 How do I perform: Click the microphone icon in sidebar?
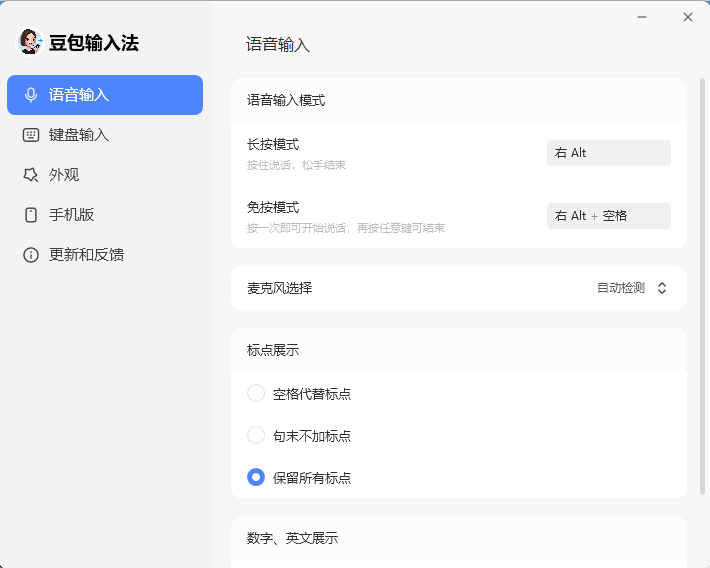[x=31, y=95]
